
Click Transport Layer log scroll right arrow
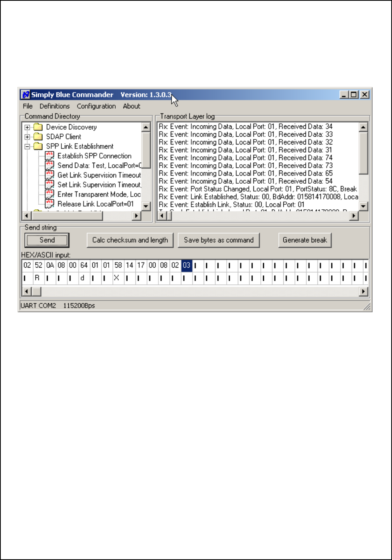pyautogui.click(x=354, y=216)
